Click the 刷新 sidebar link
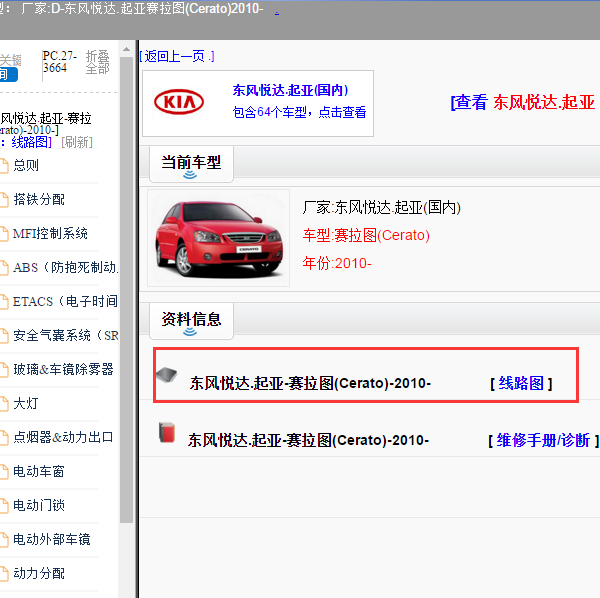This screenshot has width=600, height=598. click(x=77, y=142)
